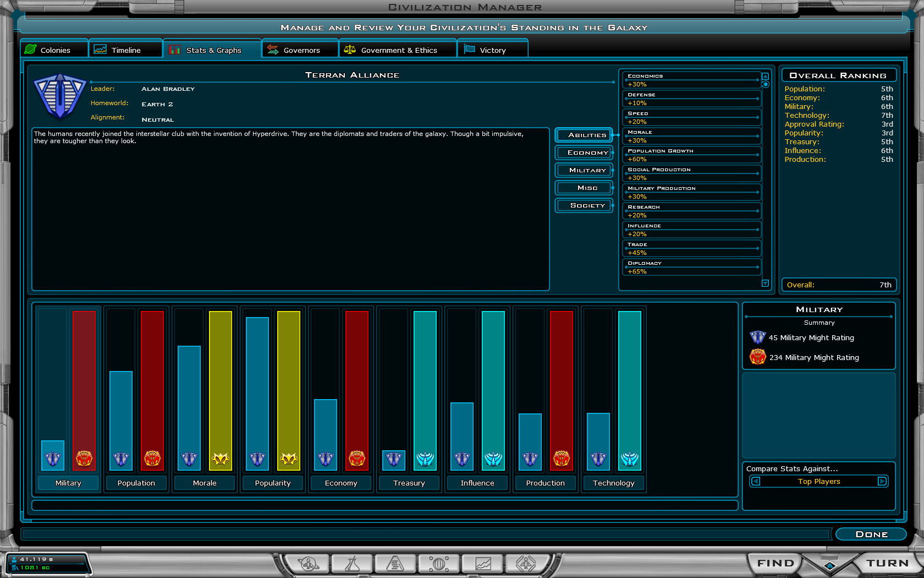The width and height of the screenshot is (924, 578).
Task: Open the ship with brackets icon in bottom bar
Action: coord(526,564)
